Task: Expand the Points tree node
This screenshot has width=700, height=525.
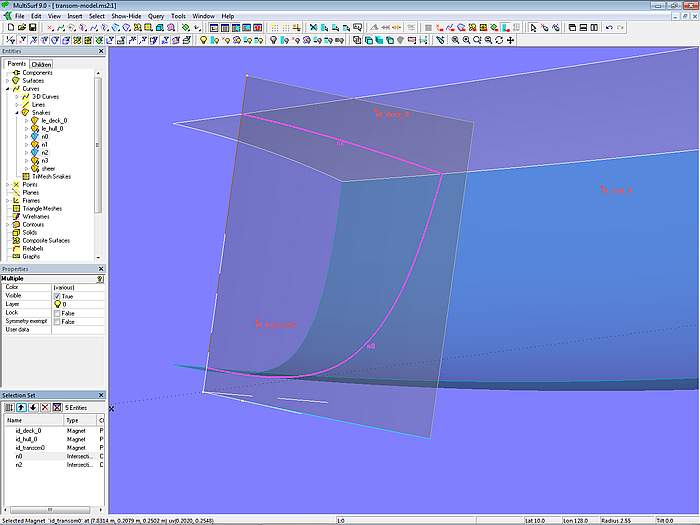Action: click(8, 185)
